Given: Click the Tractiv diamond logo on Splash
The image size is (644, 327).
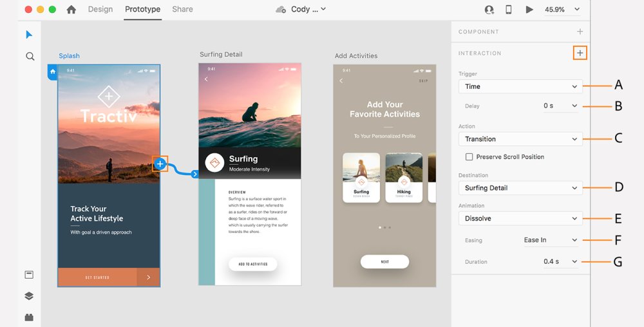Looking at the screenshot, I should click(x=109, y=97).
